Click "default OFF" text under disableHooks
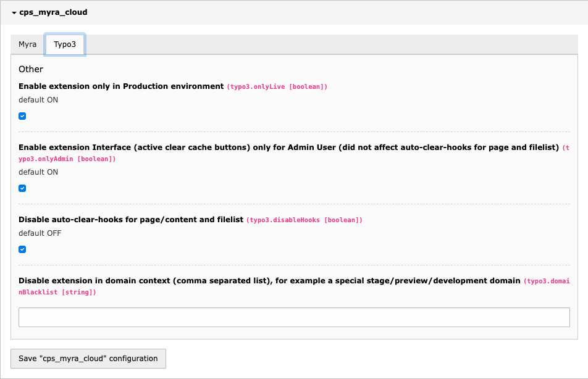588x379 pixels. (40, 233)
